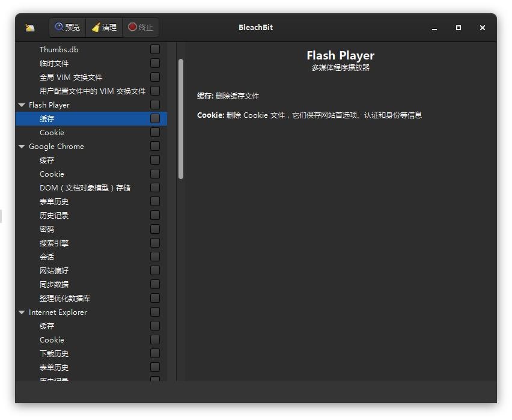Check the 搜索引擎 checkbox
The height and width of the screenshot is (420, 512).
point(155,243)
